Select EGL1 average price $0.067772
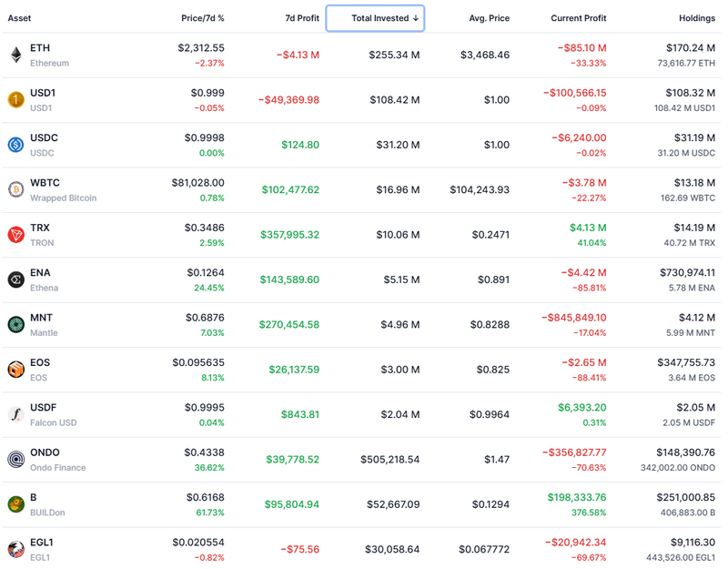This screenshot has height=569, width=728. tap(484, 550)
